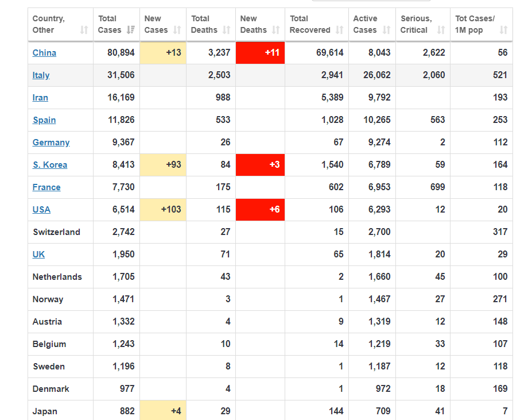
Task: Open the S. Korea link
Action: coord(50,165)
